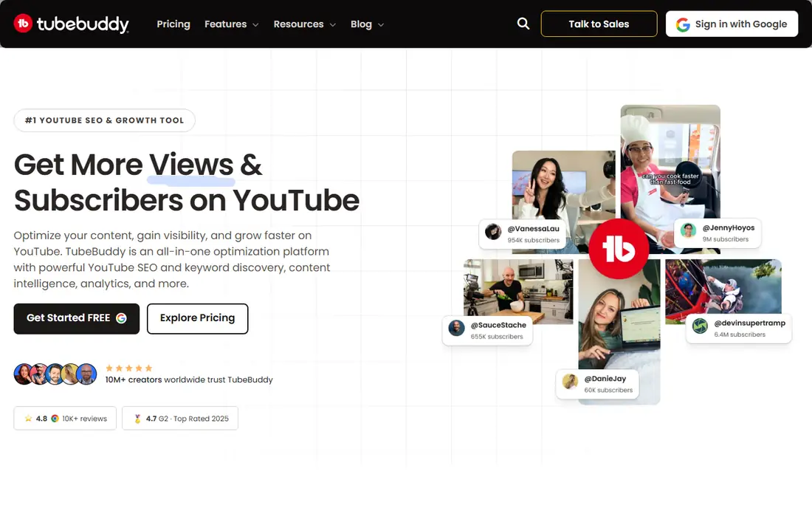Viewport: 812px width, 508px height.
Task: Click the @VanessaLau avatar icon
Action: click(493, 231)
